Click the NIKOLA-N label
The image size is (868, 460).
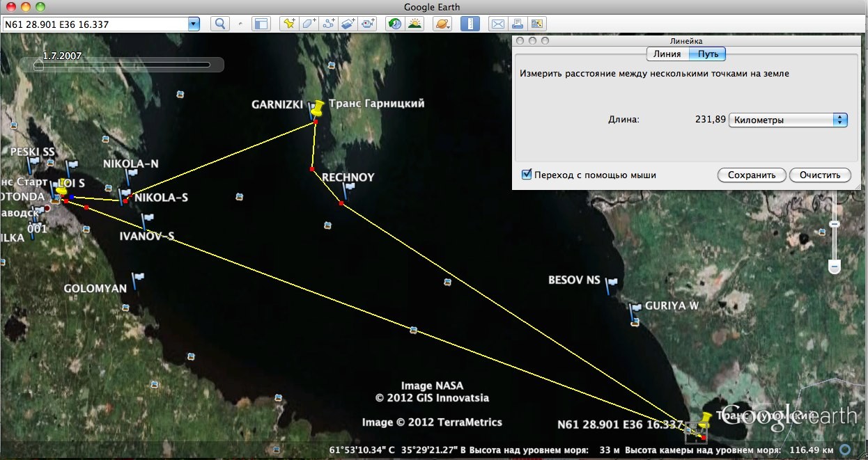coord(131,164)
